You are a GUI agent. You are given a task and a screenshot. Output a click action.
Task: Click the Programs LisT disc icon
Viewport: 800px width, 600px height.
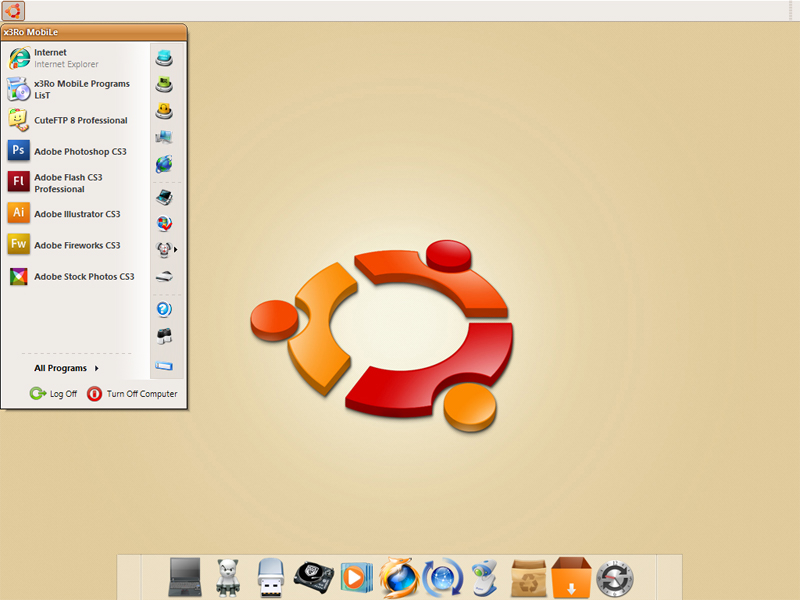(x=18, y=89)
